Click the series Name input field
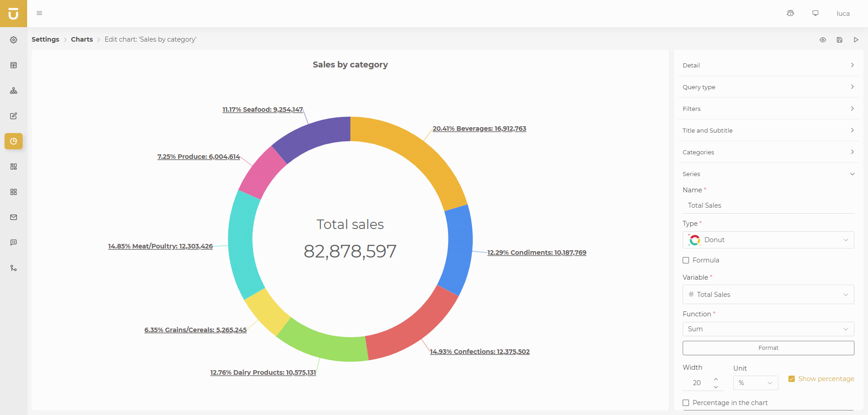Viewport: 868px width, 415px height. point(768,205)
